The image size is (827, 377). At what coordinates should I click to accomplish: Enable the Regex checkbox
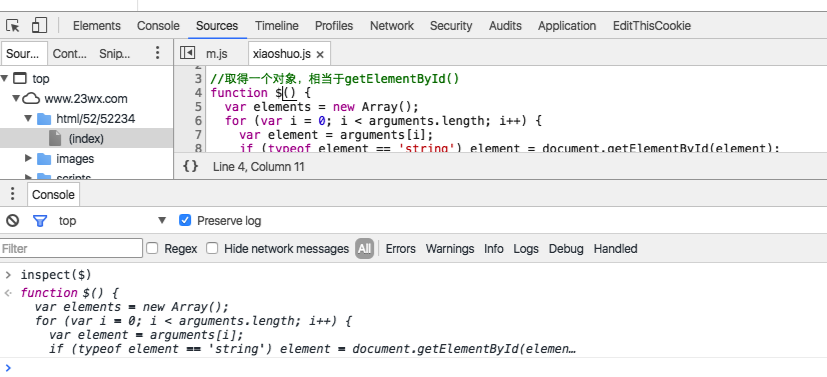click(x=152, y=248)
